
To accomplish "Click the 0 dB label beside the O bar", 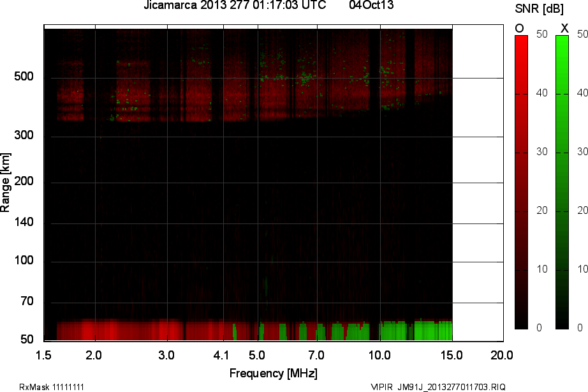I will coord(540,328).
